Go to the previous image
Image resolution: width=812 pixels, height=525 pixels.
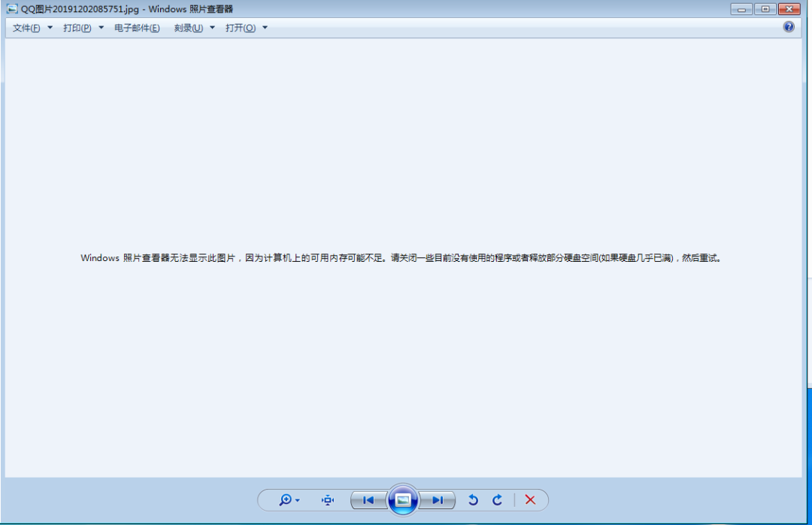pyautogui.click(x=368, y=499)
